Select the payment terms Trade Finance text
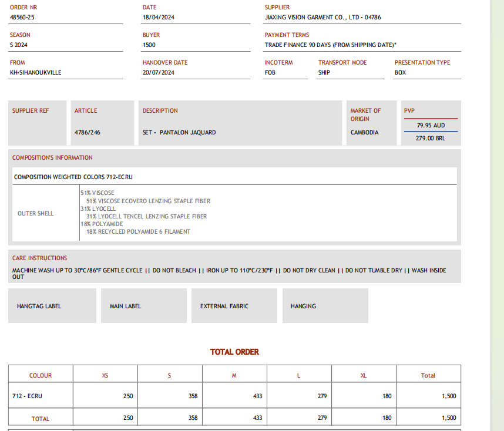Screen dimensions: 504x431 coord(330,45)
